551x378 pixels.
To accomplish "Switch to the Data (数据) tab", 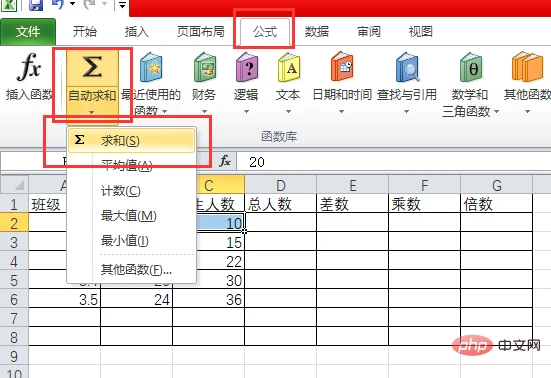I will point(317,32).
